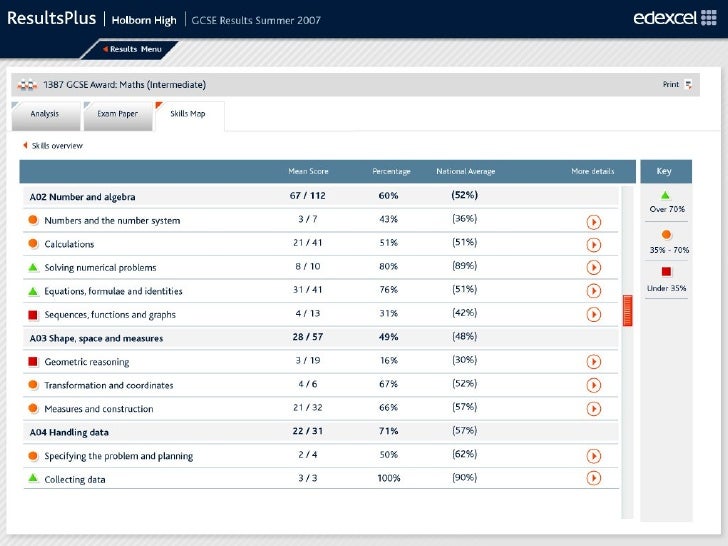This screenshot has height=546, width=728.
Task: Click the red scrollbar handle
Action: click(628, 310)
